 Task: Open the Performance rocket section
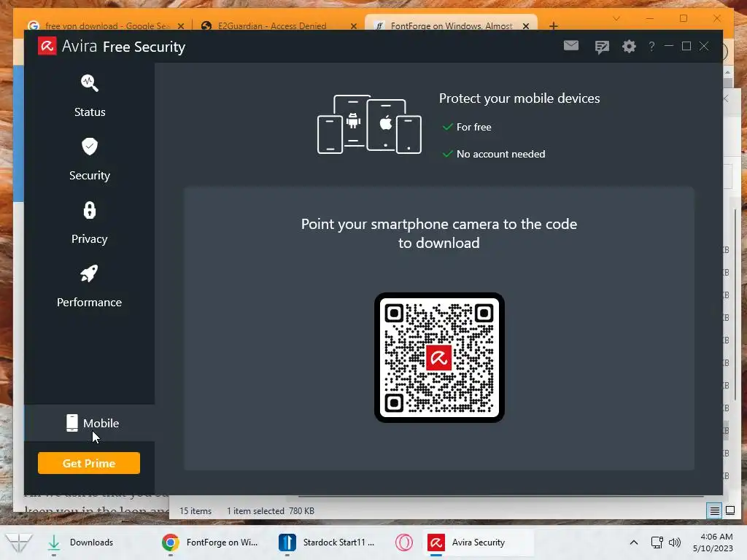(x=90, y=286)
